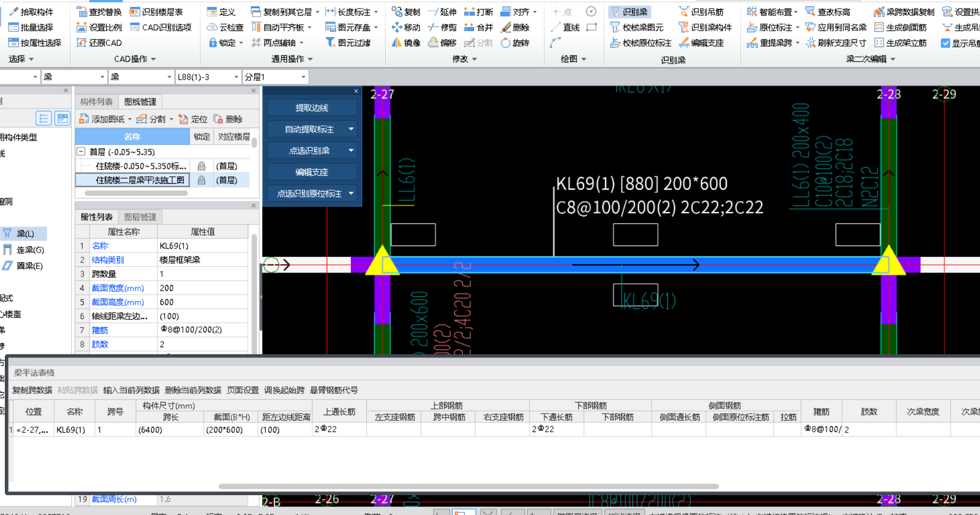
Task: Click the 定义 define tool
Action: [221, 12]
